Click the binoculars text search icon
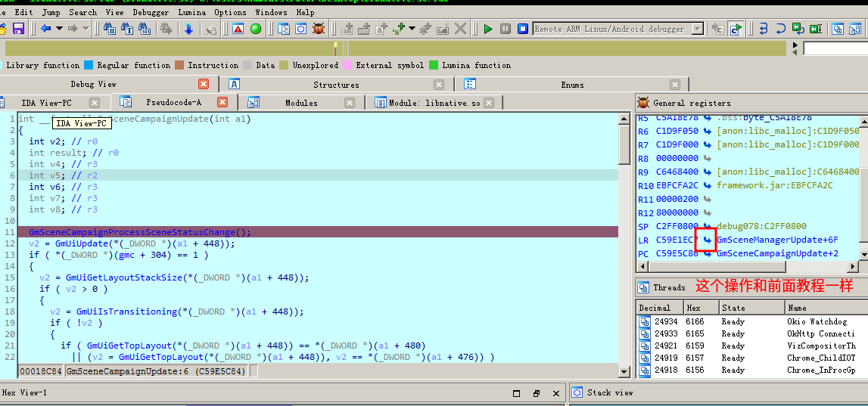This screenshot has width=868, height=406. click(x=127, y=29)
